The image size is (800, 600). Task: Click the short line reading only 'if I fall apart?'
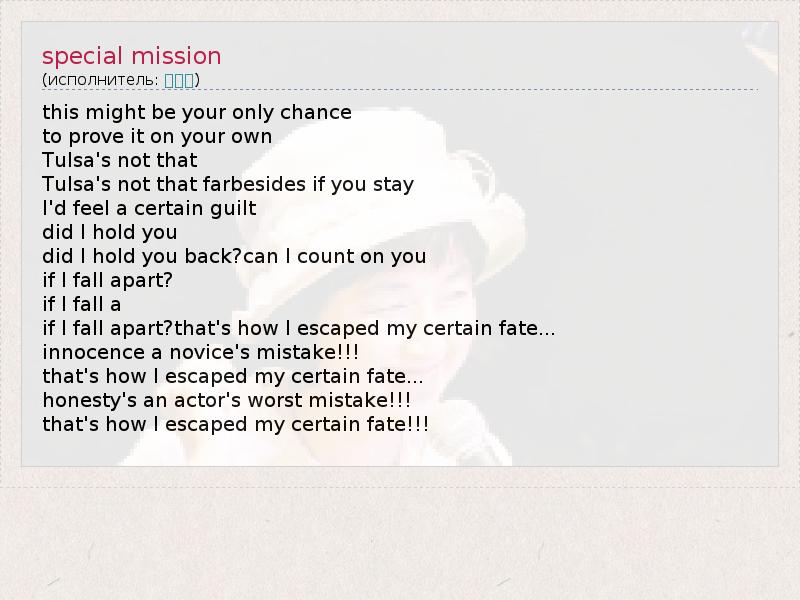(x=108, y=280)
